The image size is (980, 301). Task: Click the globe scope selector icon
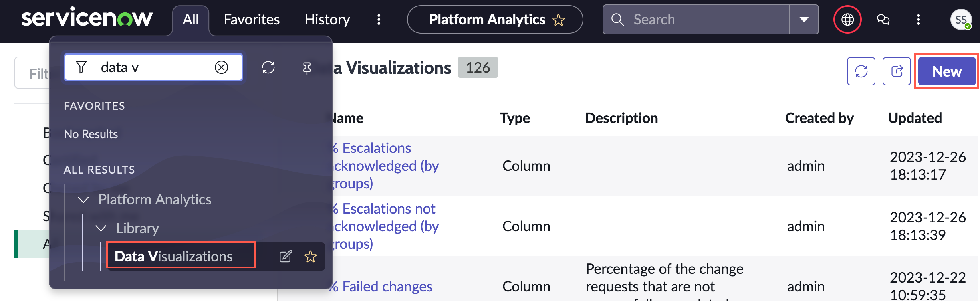click(x=847, y=19)
